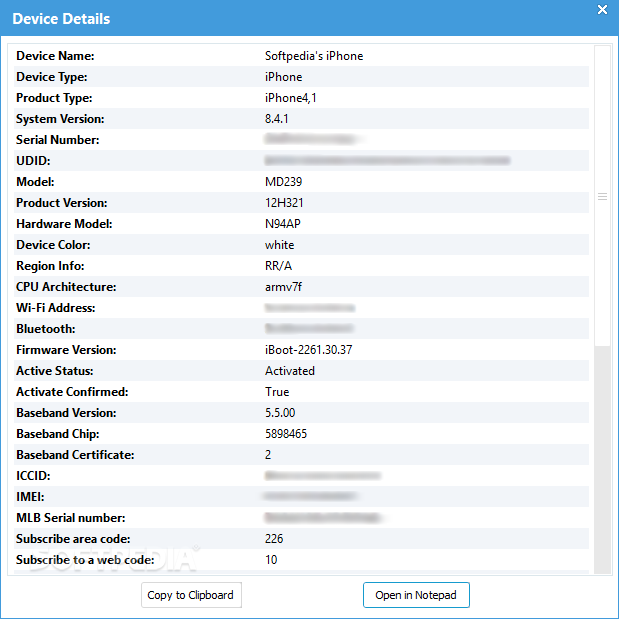Click Device Color value 'white'
This screenshot has width=619, height=619.
click(279, 245)
